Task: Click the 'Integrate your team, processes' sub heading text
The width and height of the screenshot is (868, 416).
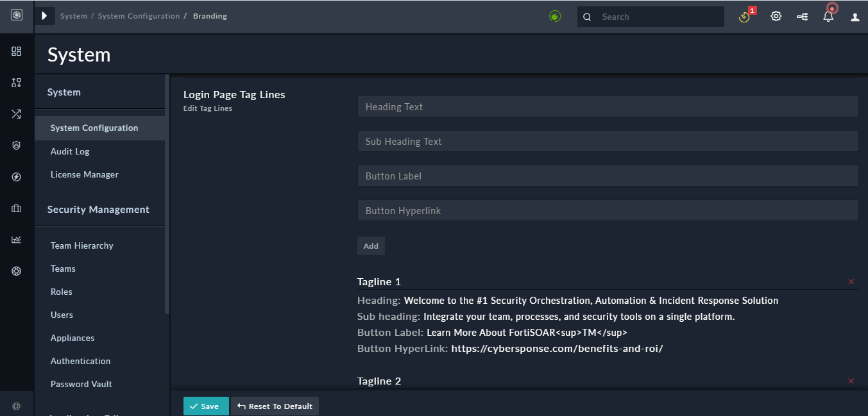Action: tap(579, 317)
